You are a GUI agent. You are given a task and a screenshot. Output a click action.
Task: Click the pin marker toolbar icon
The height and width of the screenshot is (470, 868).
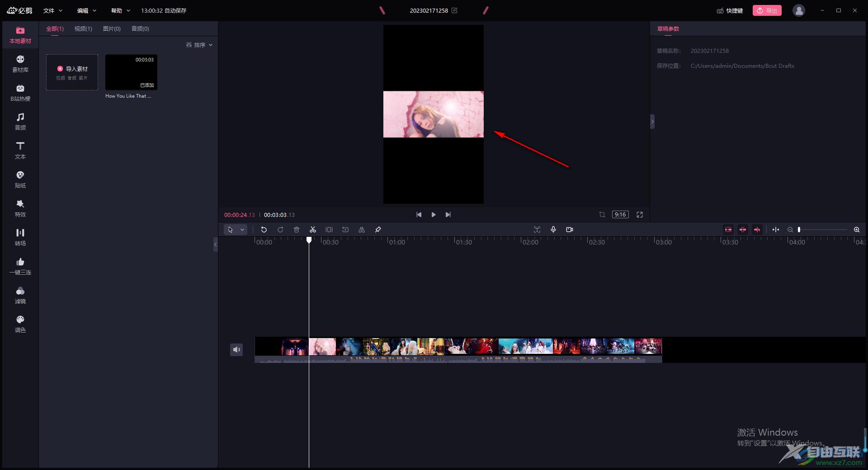coord(378,230)
